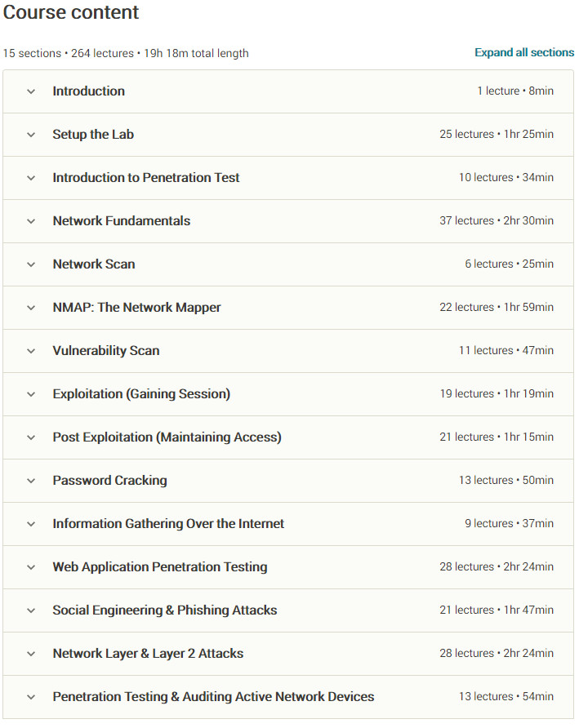Click chevron next to NMAP: The Network Mapper
The height and width of the screenshot is (728, 579).
tap(31, 308)
